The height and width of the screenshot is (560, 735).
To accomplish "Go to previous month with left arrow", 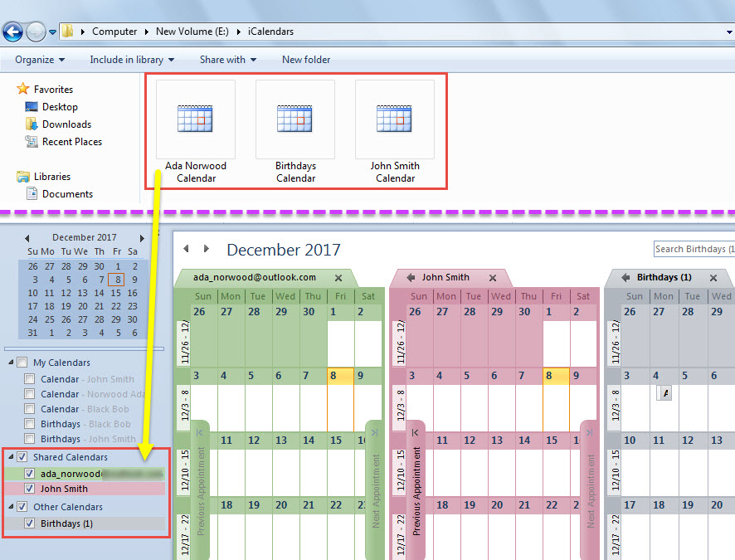I will click(187, 249).
